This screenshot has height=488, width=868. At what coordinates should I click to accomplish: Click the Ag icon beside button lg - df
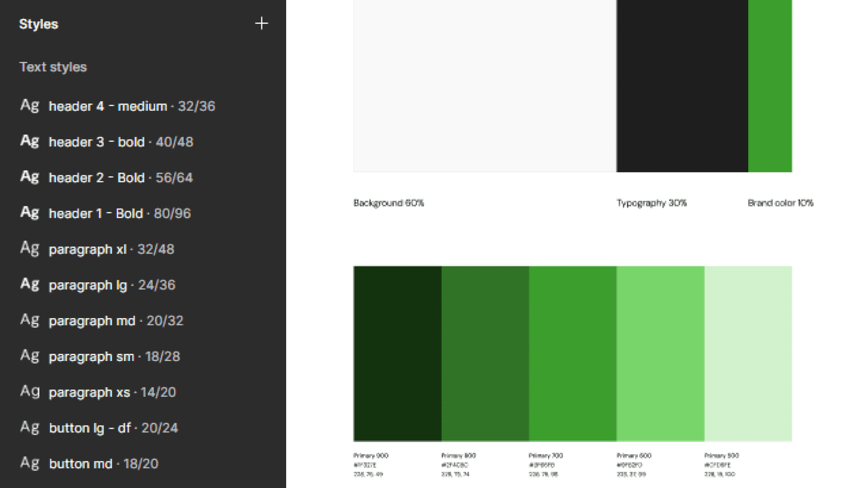[30, 427]
